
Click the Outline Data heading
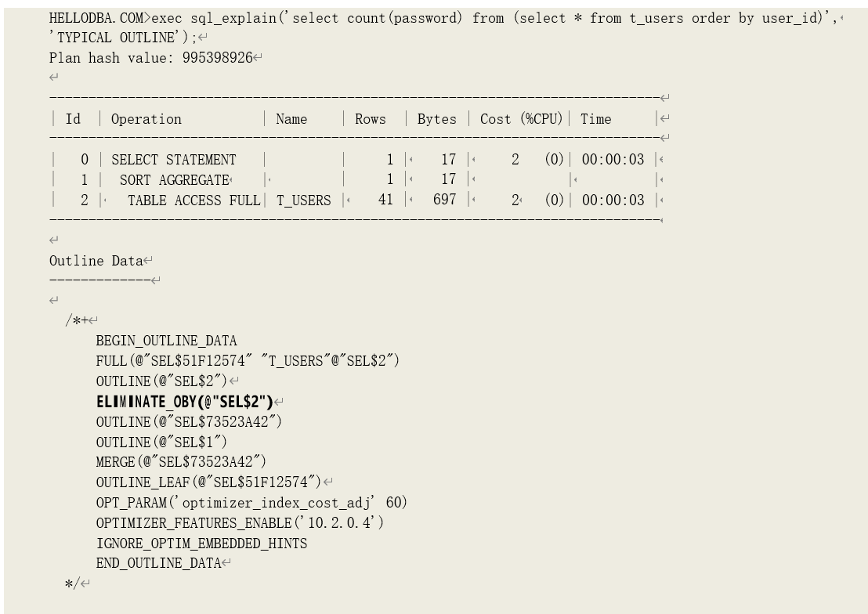(96, 261)
